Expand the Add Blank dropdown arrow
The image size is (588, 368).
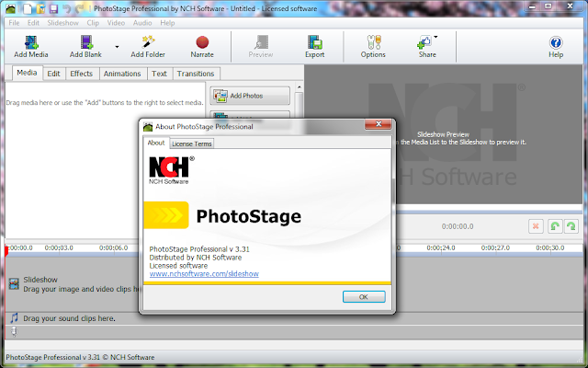click(x=117, y=47)
